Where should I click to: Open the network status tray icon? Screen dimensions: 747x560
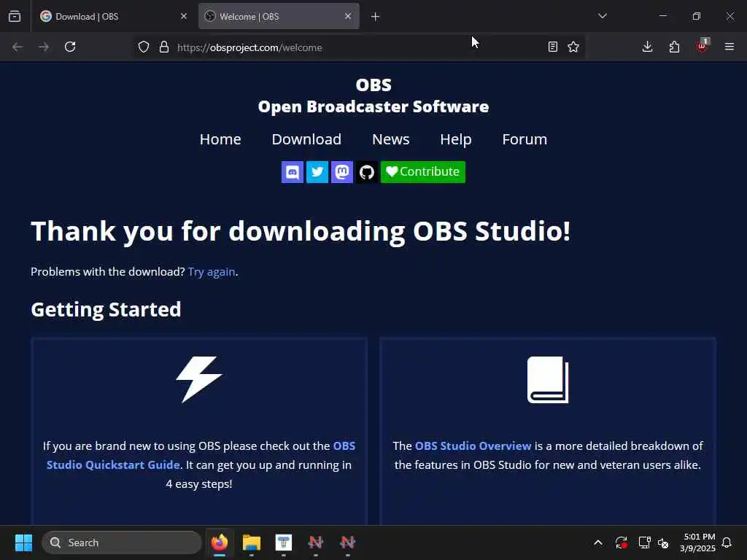pos(644,542)
